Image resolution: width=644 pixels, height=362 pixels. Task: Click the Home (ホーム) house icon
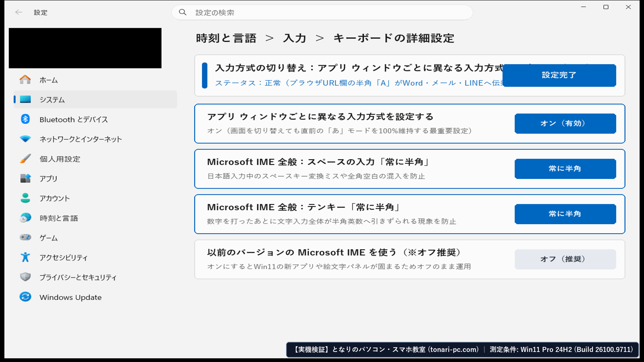[25, 80]
